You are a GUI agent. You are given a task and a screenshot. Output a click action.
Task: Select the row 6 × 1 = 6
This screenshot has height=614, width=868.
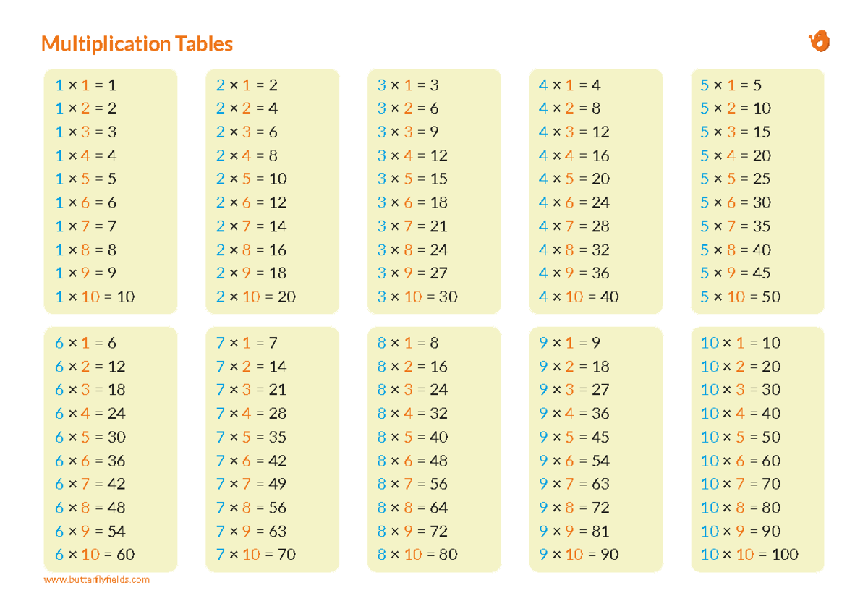pos(85,343)
